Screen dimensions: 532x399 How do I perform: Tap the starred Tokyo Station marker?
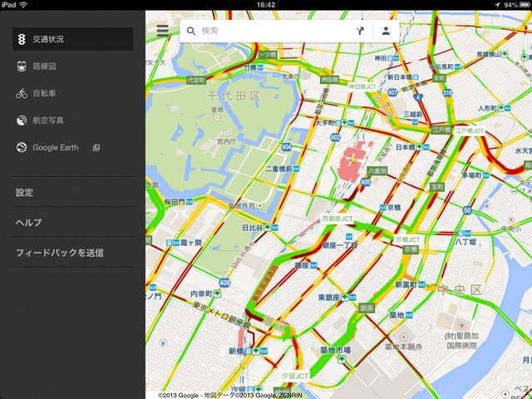[353, 160]
